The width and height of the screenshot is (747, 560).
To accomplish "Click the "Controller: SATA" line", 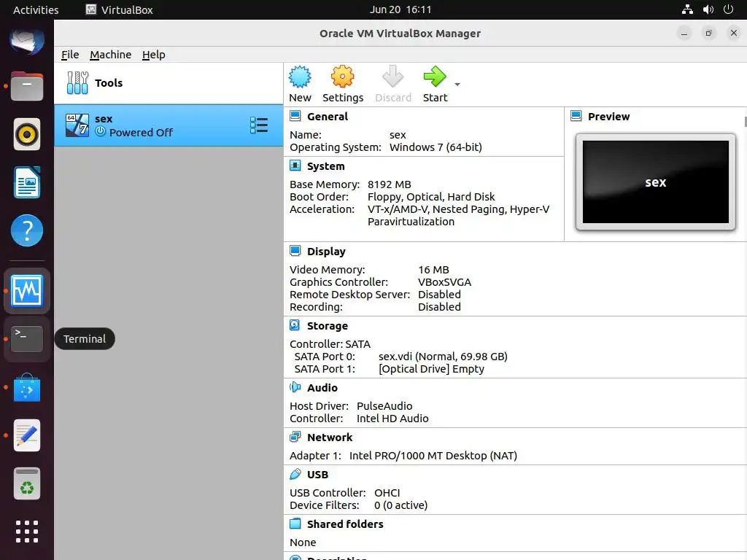I will [x=330, y=344].
